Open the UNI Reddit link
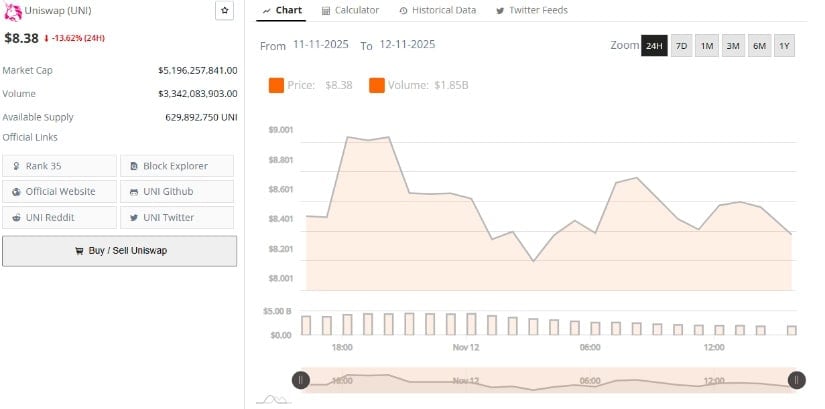Screen dimensions: 825x409 pyautogui.click(x=59, y=217)
